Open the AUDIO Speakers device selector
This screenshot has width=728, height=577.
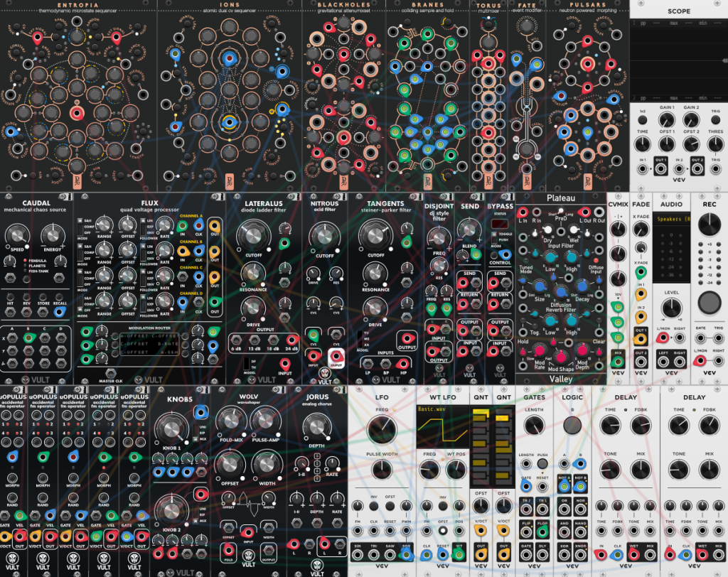pos(671,219)
